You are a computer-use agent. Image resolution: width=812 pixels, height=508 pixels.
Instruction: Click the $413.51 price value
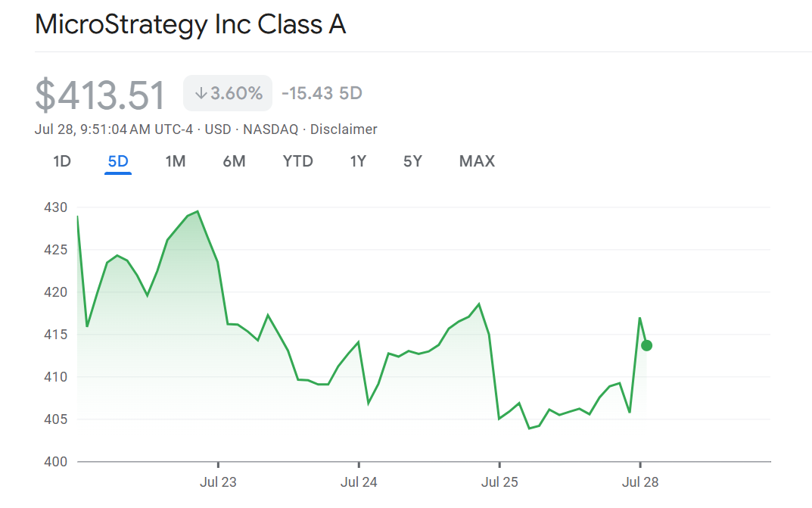pyautogui.click(x=100, y=95)
